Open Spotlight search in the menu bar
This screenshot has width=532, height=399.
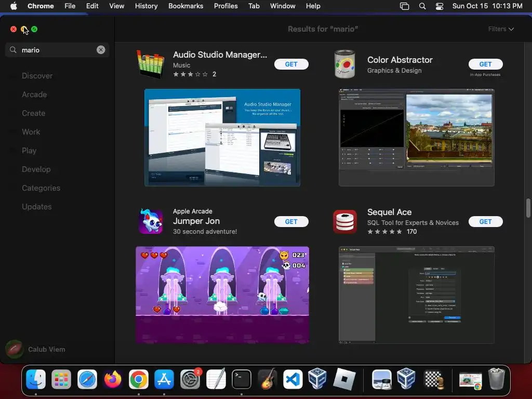[422, 6]
